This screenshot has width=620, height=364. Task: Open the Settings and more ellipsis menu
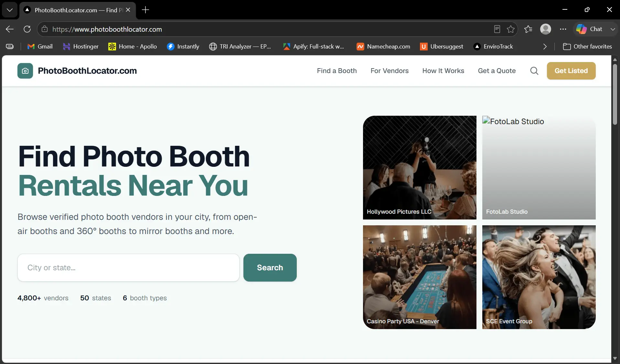click(563, 29)
